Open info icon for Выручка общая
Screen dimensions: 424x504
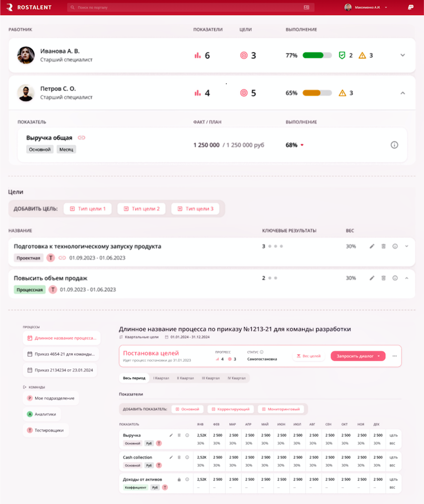[394, 145]
